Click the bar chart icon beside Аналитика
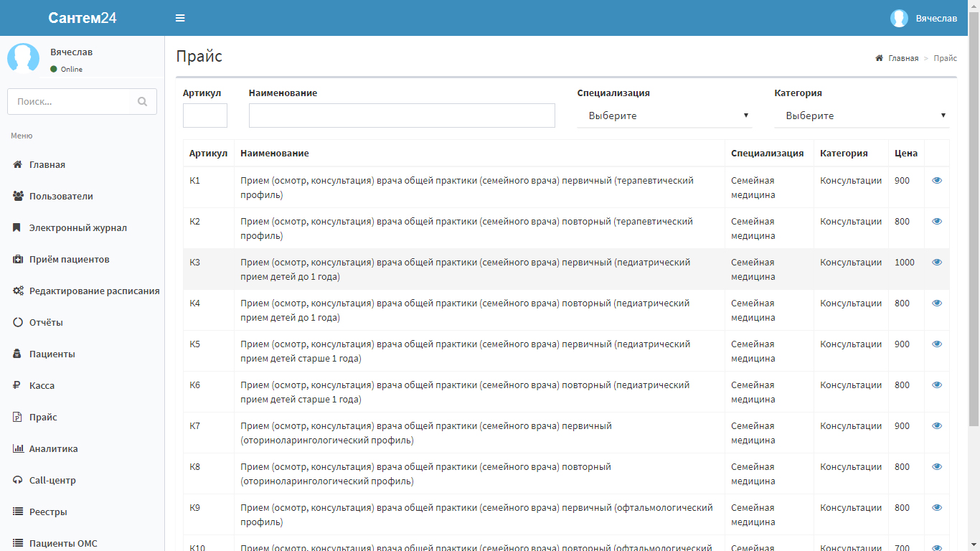Image resolution: width=980 pixels, height=551 pixels. 18,448
